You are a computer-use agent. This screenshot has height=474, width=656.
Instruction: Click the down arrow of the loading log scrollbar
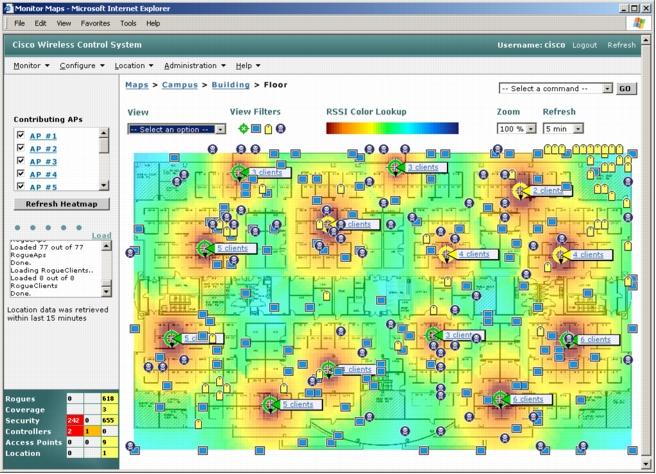coord(107,291)
